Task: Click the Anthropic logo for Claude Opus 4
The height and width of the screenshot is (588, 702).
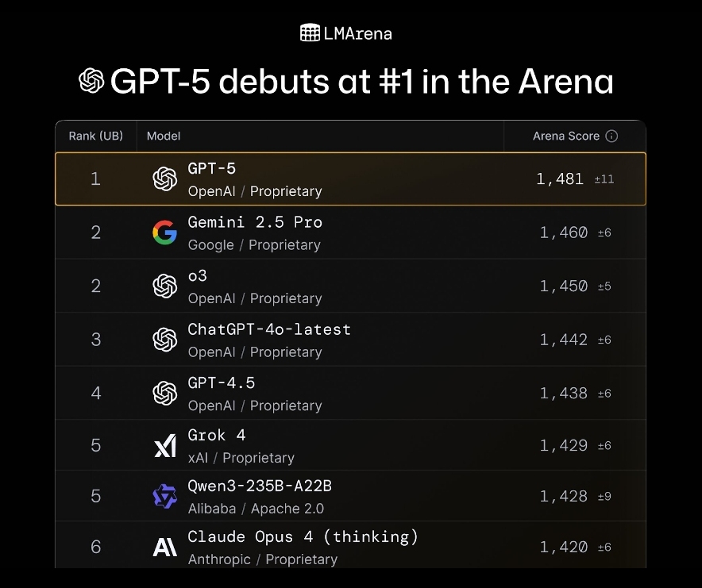Action: (x=164, y=547)
